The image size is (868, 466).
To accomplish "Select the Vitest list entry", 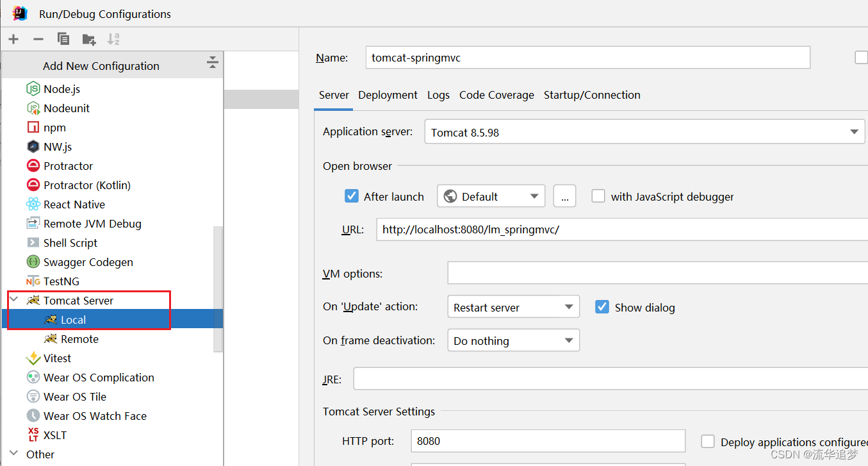I will click(112, 358).
